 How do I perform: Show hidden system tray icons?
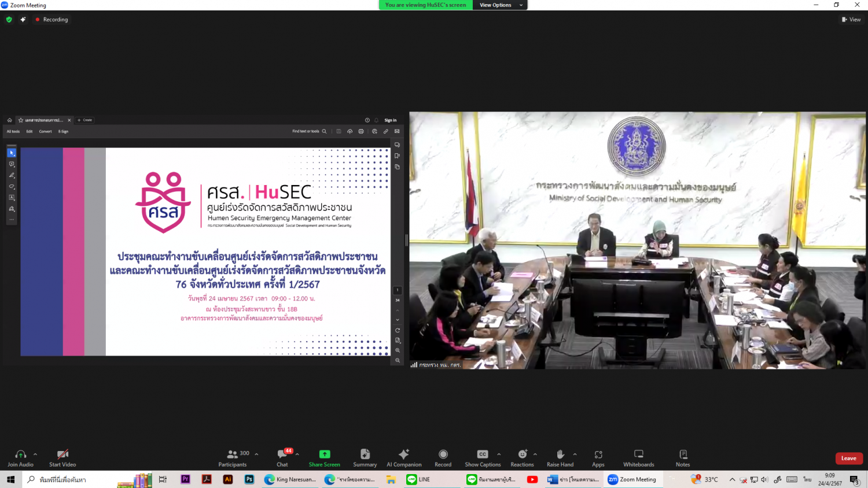tap(732, 479)
